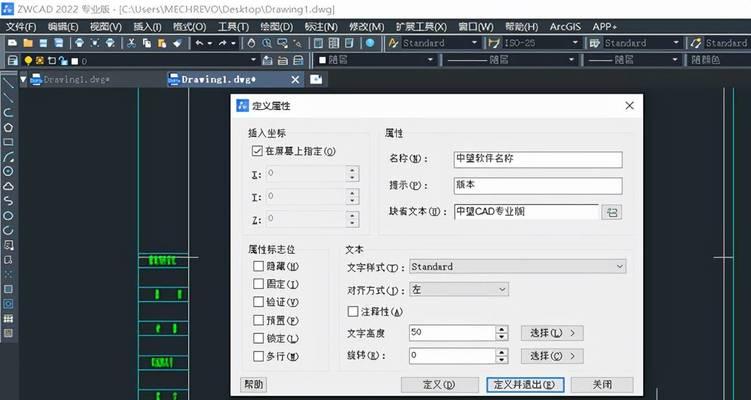Click the Open folder icon in toolbar
Image resolution: width=751 pixels, height=400 pixels.
(x=28, y=43)
